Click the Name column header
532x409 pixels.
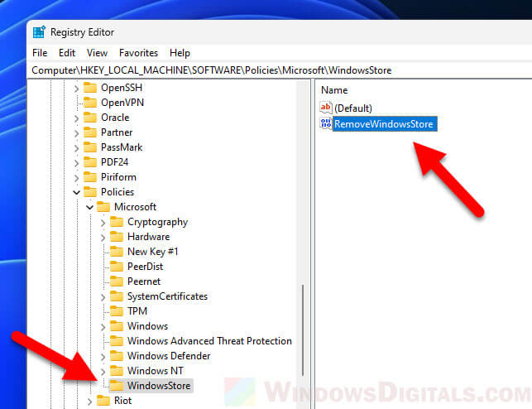tap(334, 89)
